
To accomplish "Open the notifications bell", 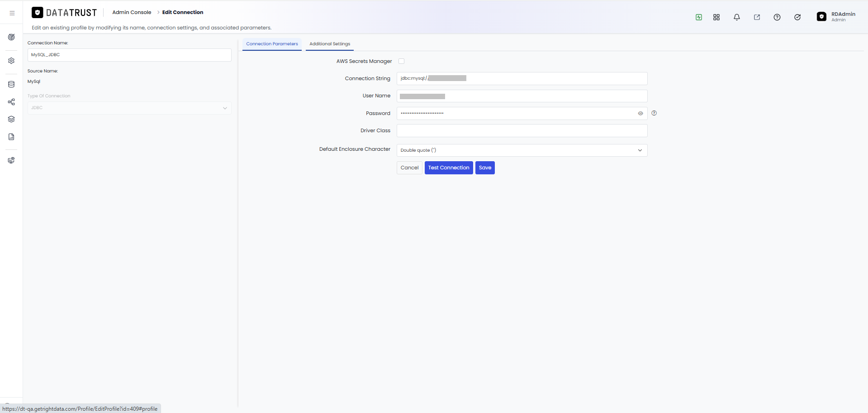I will point(737,17).
